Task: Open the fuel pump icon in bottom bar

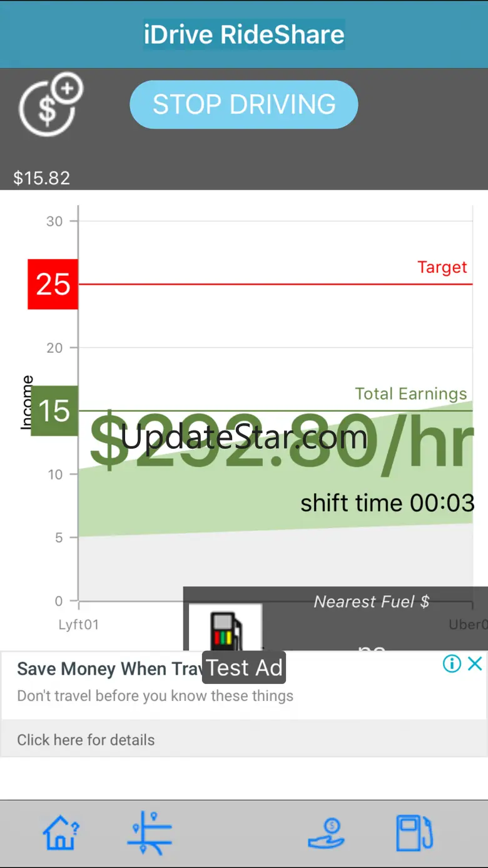Action: click(414, 833)
